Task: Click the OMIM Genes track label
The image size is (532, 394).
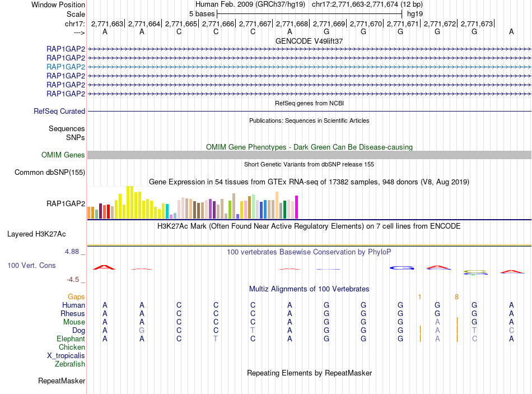Action: (x=63, y=155)
